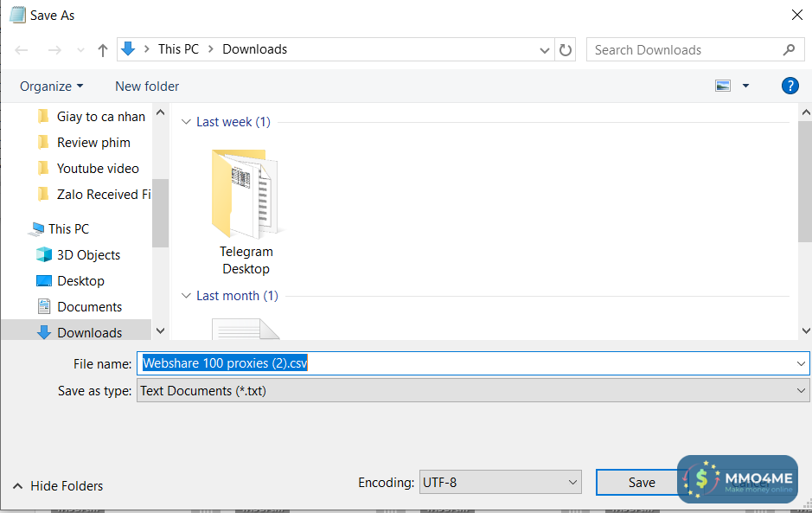
Task: Select 'This PC' in the address path
Action: point(178,49)
